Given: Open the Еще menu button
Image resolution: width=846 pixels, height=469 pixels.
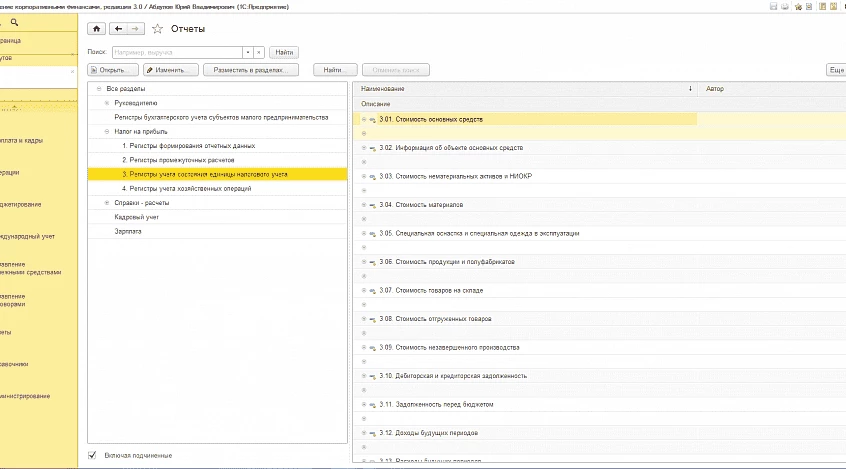Looking at the screenshot, I should pyautogui.click(x=836, y=70).
